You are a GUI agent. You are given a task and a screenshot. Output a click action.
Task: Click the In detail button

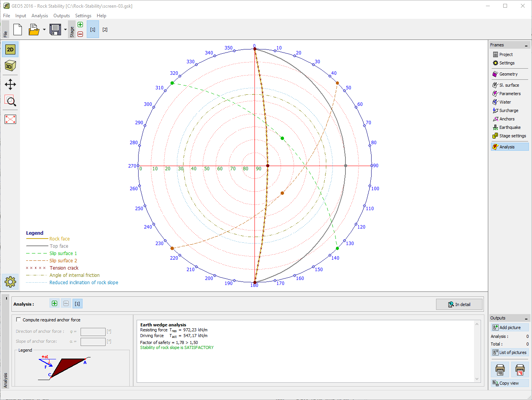pos(459,305)
